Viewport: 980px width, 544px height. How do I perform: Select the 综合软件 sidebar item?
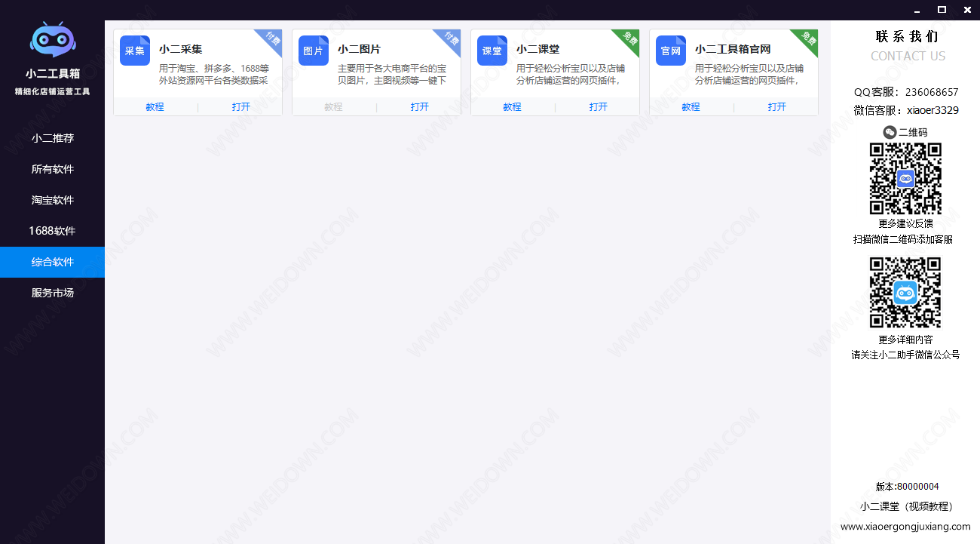pos(53,262)
